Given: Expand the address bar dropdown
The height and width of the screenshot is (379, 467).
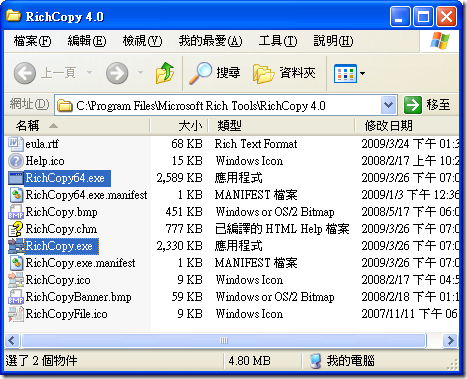Looking at the screenshot, I should click(388, 105).
